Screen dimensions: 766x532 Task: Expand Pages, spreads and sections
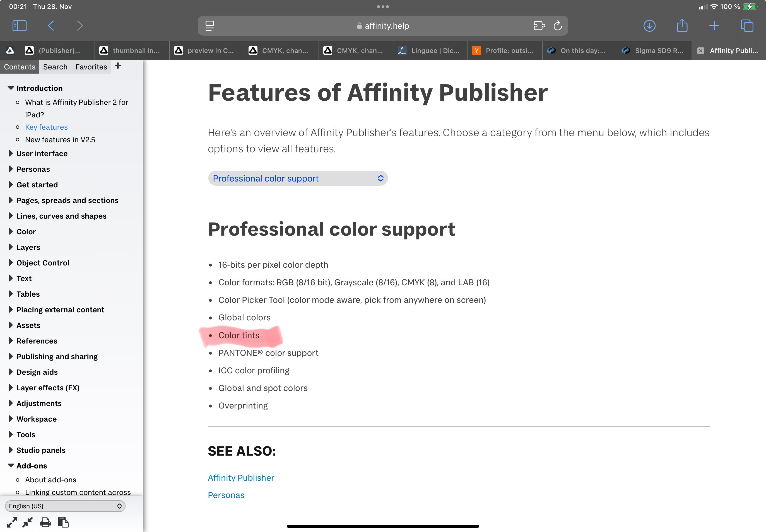click(x=11, y=200)
